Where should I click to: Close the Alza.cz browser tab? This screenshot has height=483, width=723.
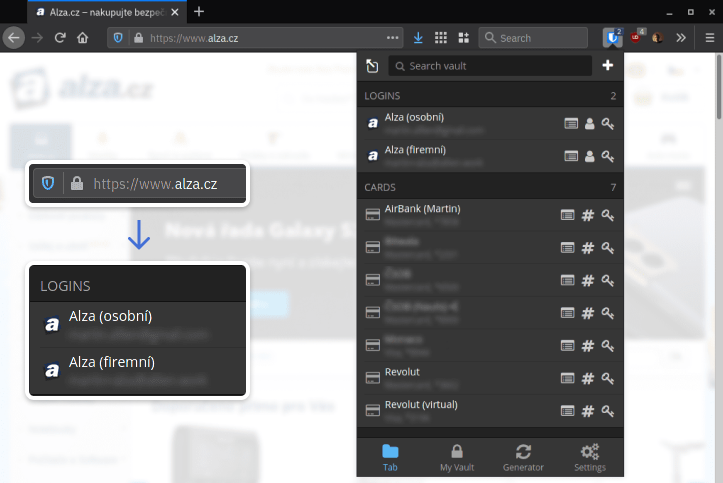coord(175,12)
